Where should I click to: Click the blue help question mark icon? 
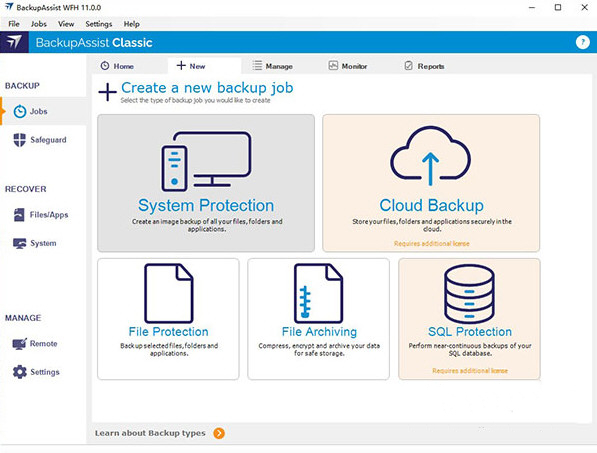tap(583, 42)
